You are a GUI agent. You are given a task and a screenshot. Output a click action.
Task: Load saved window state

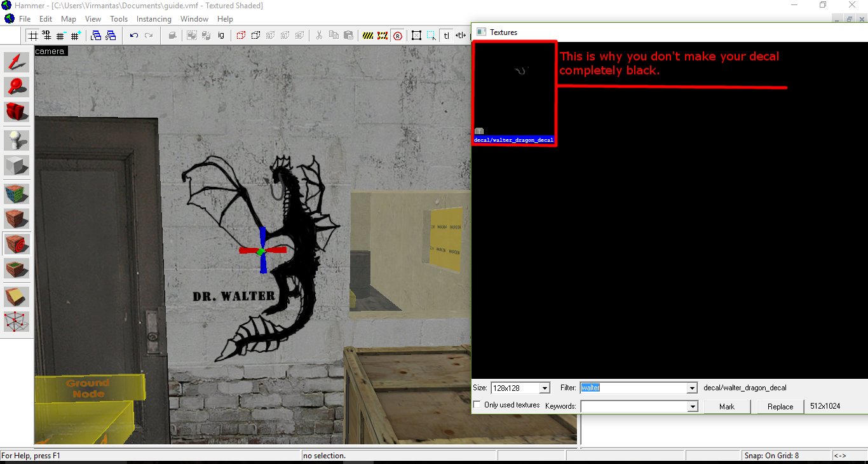tap(96, 36)
